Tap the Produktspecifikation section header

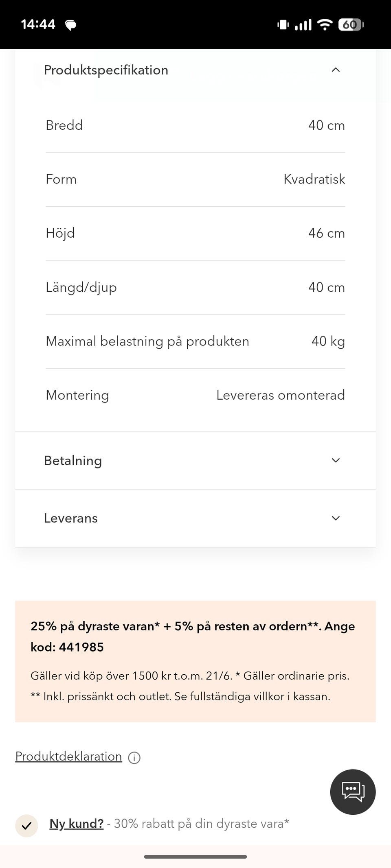[195, 70]
